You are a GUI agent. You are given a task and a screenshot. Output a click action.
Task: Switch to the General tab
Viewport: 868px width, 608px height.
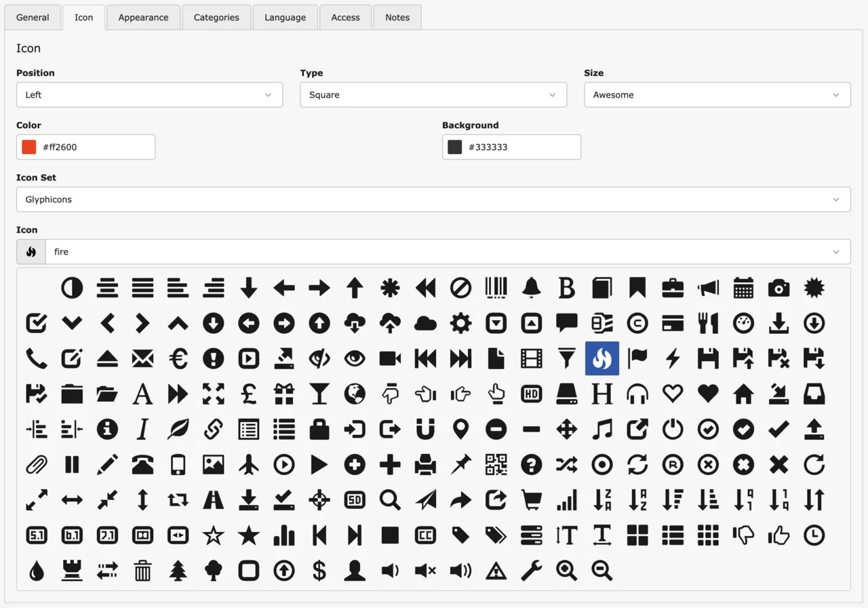(33, 18)
